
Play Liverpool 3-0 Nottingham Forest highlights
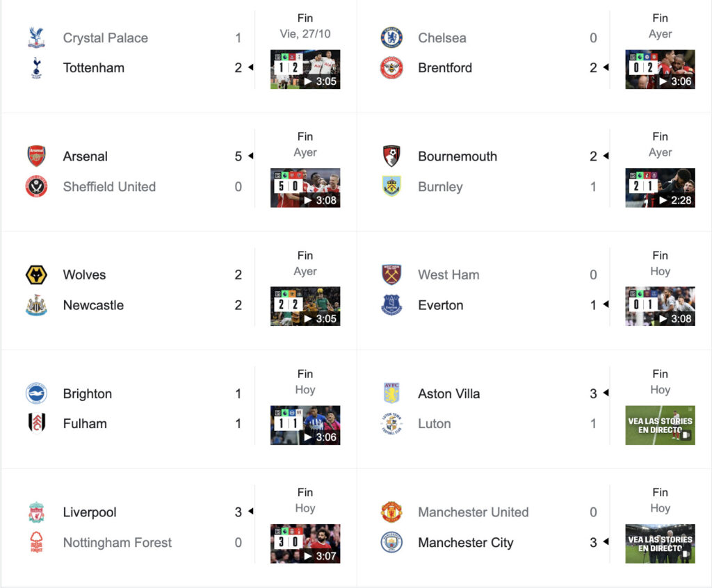(305, 544)
